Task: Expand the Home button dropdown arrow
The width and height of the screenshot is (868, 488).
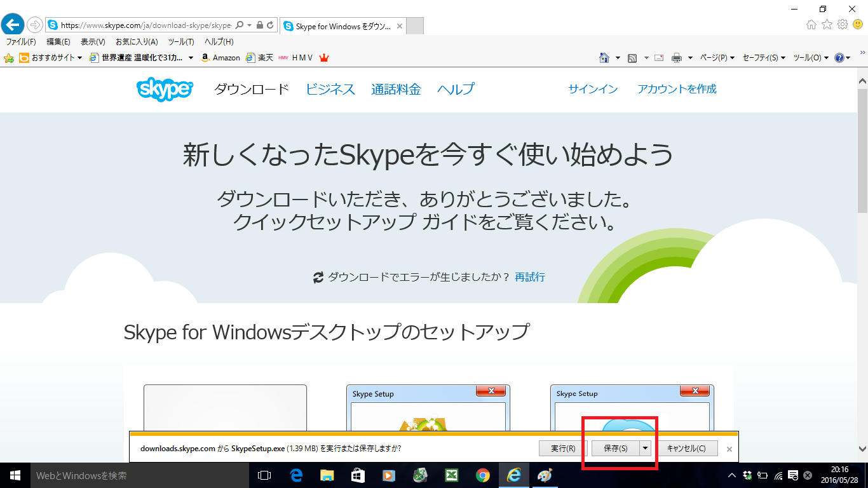Action: [618, 58]
